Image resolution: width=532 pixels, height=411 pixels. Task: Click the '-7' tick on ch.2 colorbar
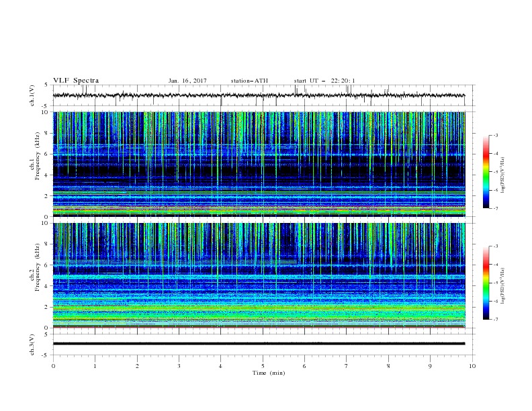pyautogui.click(x=496, y=320)
